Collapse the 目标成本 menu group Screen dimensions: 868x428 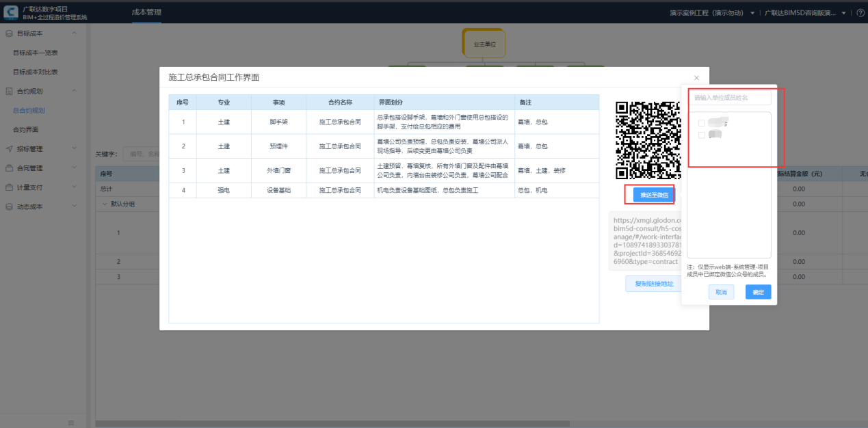point(74,34)
